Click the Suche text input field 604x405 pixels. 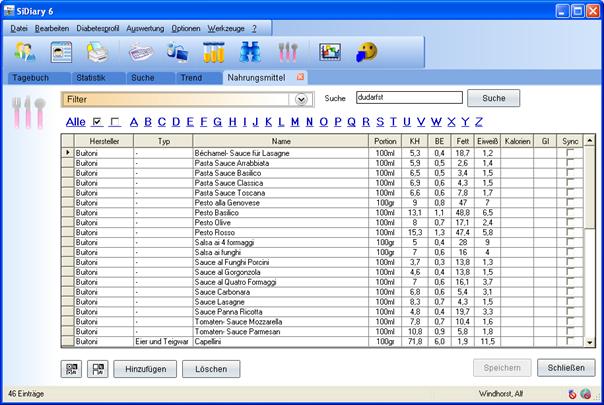click(x=407, y=98)
